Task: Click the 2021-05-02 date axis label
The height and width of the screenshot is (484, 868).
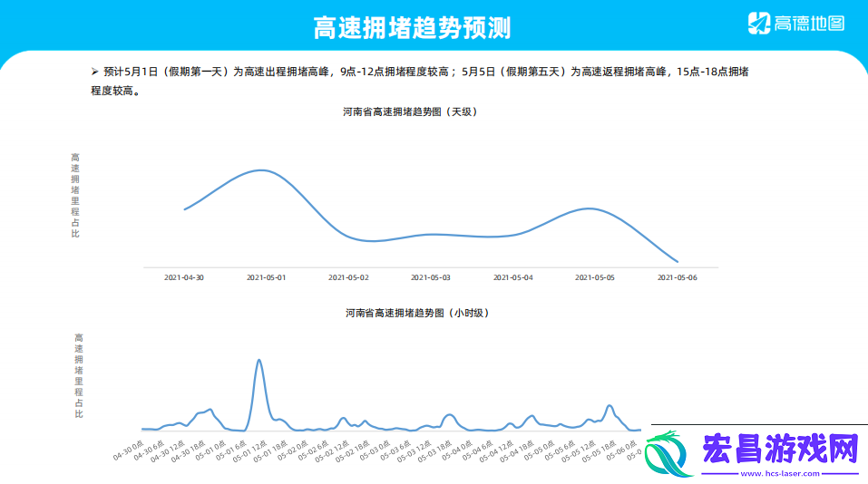Action: point(348,277)
